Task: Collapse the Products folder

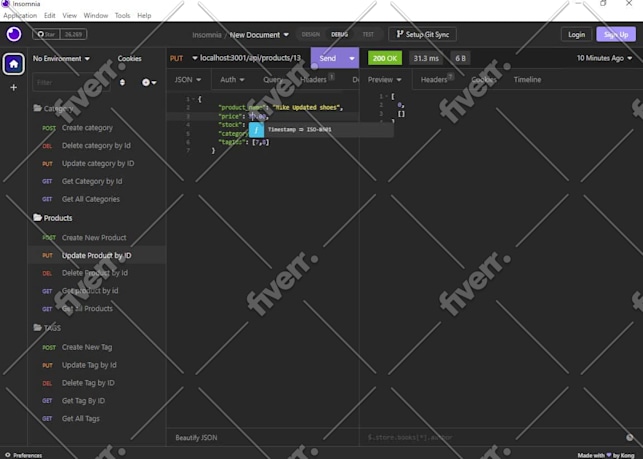Action: pyautogui.click(x=53, y=218)
